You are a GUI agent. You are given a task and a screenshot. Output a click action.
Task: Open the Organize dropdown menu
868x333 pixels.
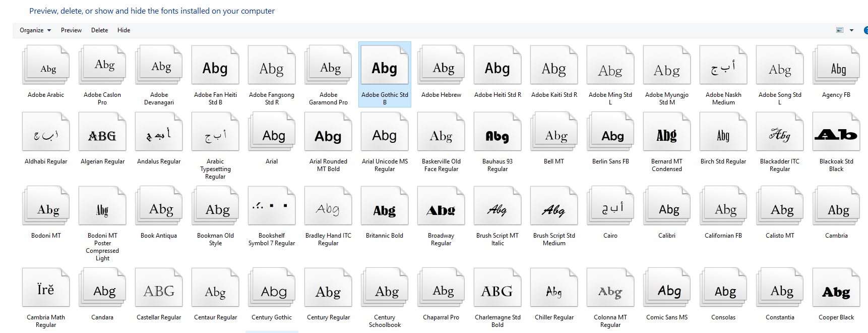[x=35, y=30]
